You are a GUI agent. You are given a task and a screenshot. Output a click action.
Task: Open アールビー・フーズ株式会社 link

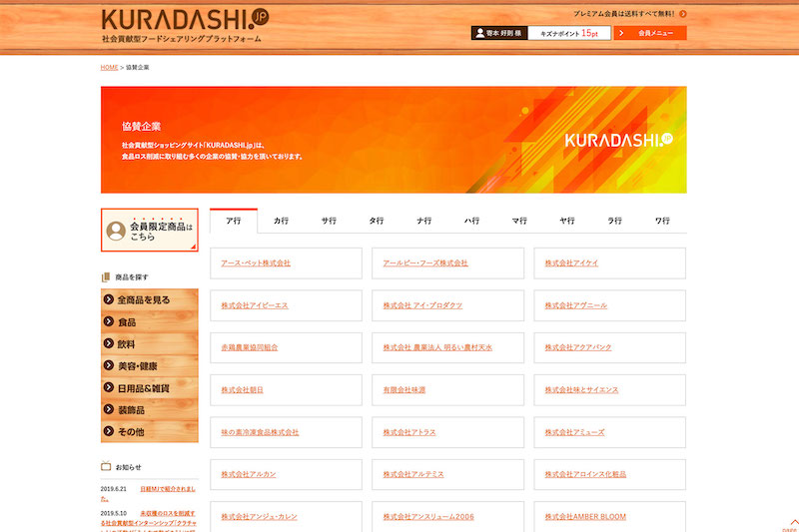point(425,264)
